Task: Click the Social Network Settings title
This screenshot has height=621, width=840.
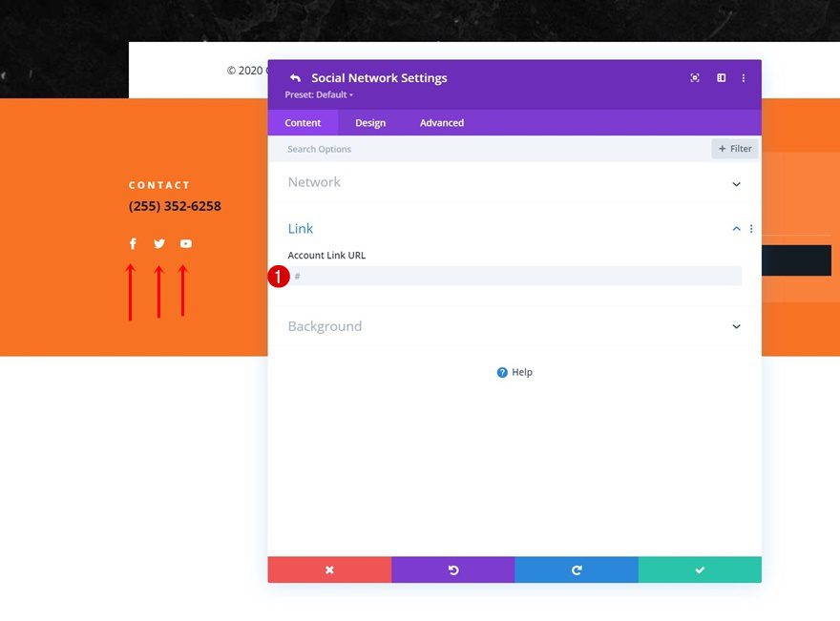Action: click(x=379, y=78)
